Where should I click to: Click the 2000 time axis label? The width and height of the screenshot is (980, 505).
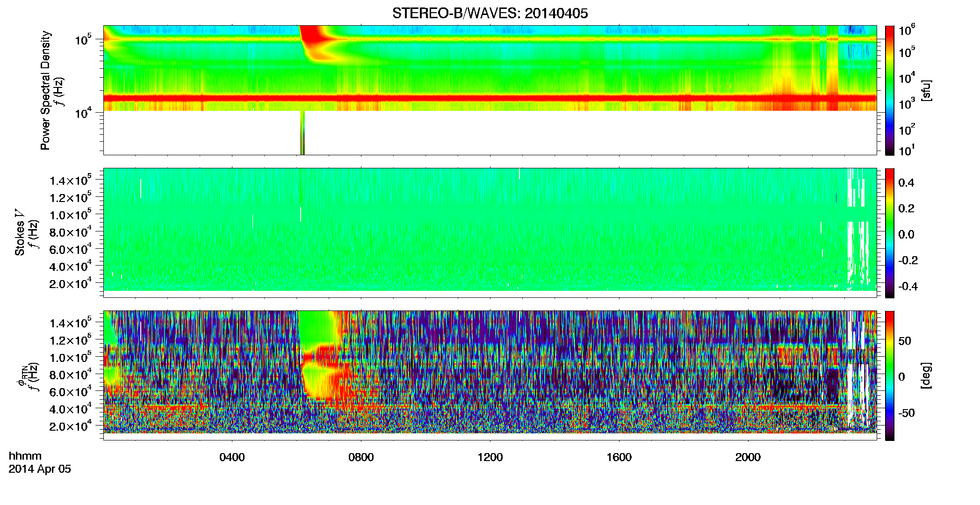point(748,457)
